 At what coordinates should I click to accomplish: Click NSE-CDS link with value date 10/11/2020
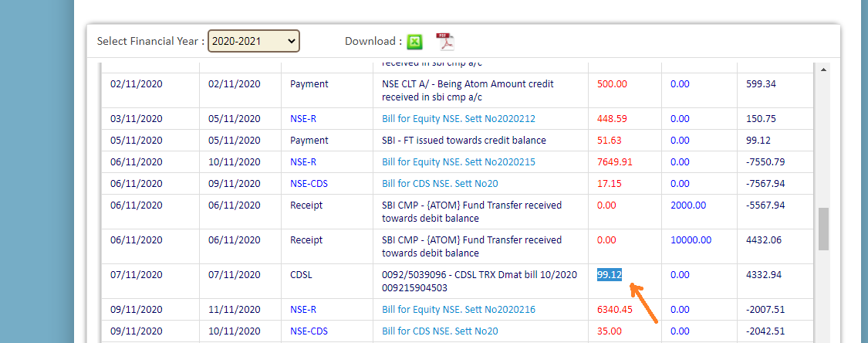pos(309,331)
